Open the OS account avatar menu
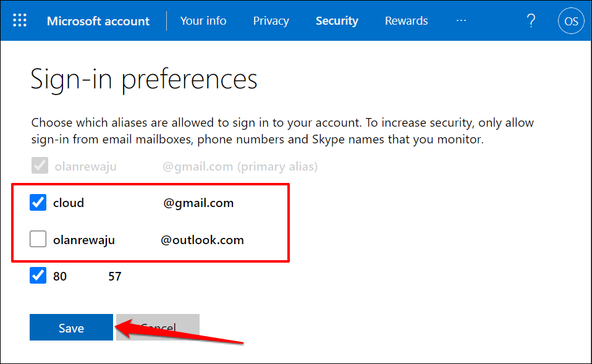The image size is (592, 364). pyautogui.click(x=571, y=21)
